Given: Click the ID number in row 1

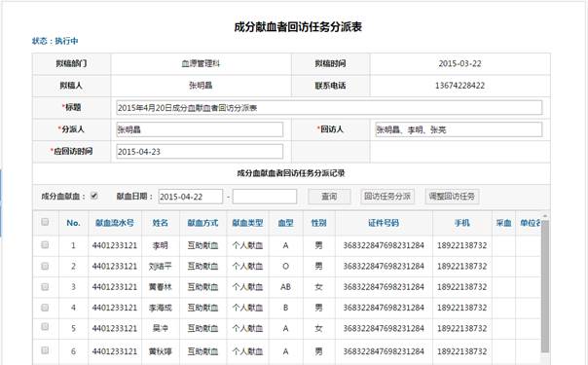Looking at the screenshot, I should point(384,245).
